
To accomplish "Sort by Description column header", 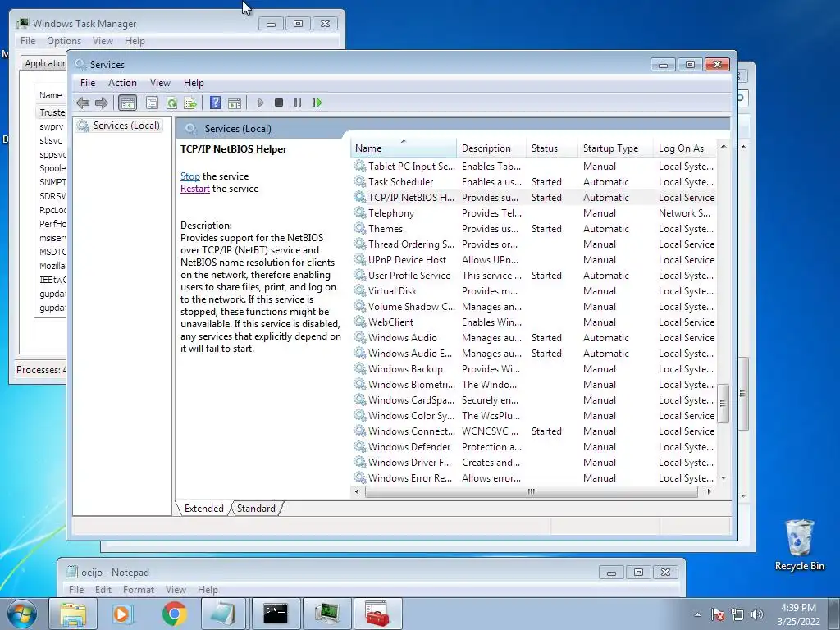I will point(491,148).
